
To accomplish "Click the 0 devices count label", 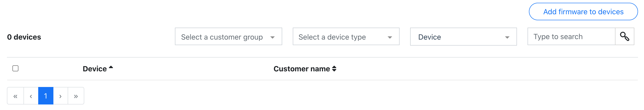I will coord(24,37).
